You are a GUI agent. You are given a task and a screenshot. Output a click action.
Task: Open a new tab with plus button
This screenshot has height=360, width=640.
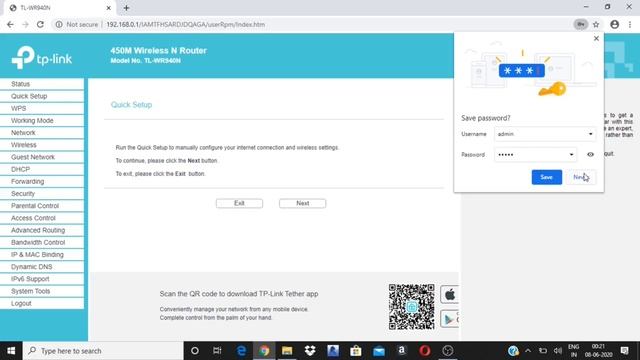point(127,8)
